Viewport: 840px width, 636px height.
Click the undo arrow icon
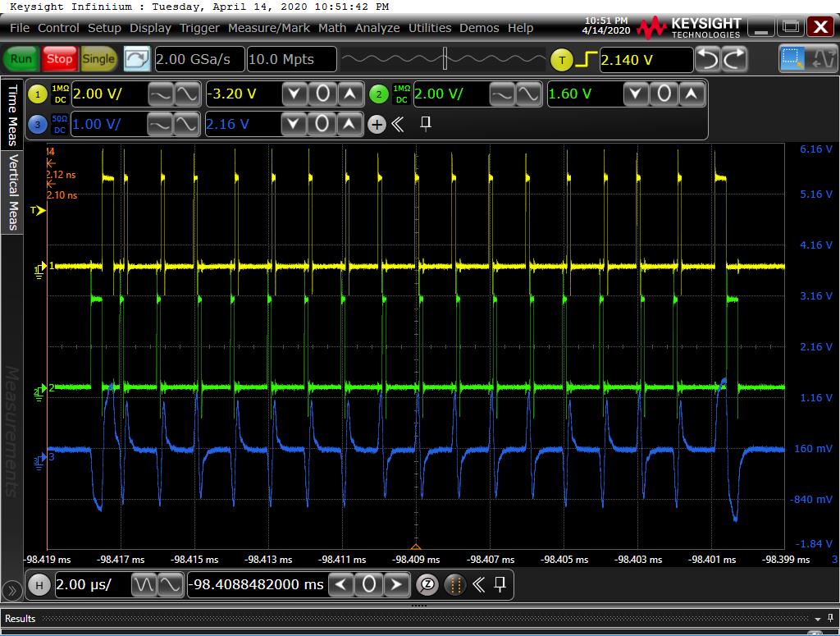click(x=708, y=59)
